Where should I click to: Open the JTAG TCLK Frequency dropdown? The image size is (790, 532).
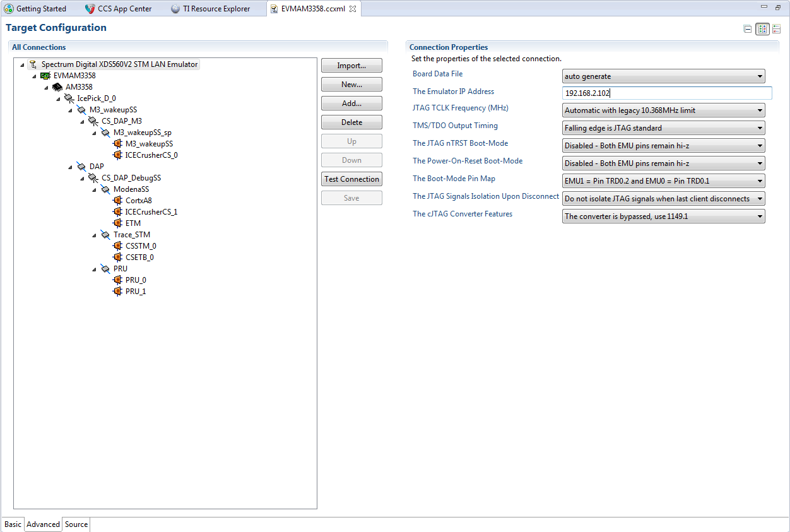[x=664, y=110]
